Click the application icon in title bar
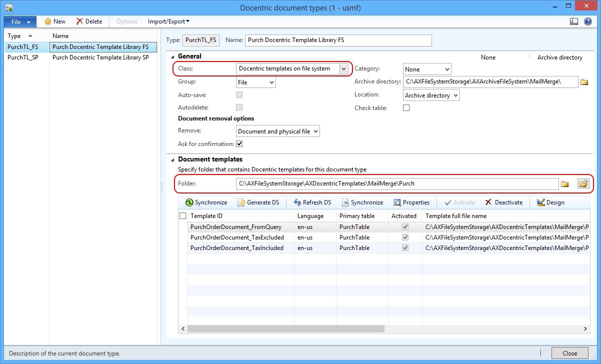 click(9, 7)
